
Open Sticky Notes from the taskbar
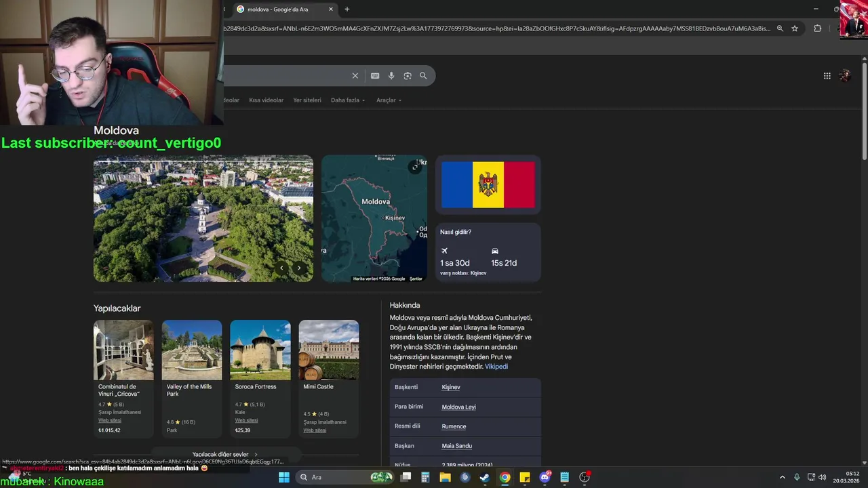[524, 477]
